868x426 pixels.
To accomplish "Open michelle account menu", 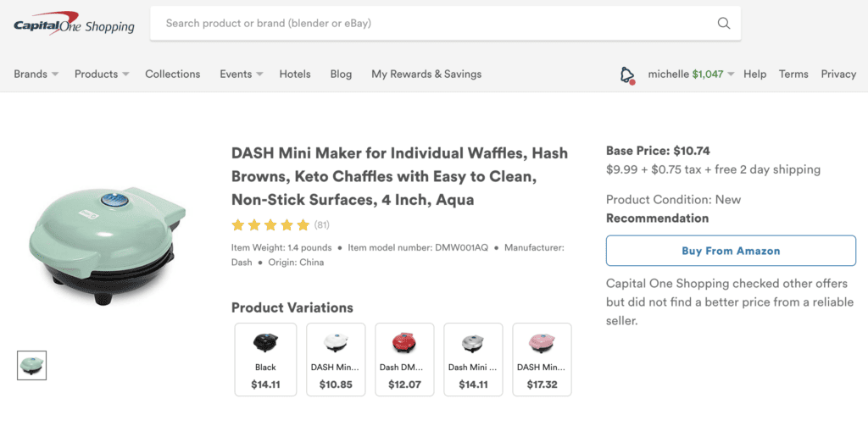I will click(x=690, y=75).
